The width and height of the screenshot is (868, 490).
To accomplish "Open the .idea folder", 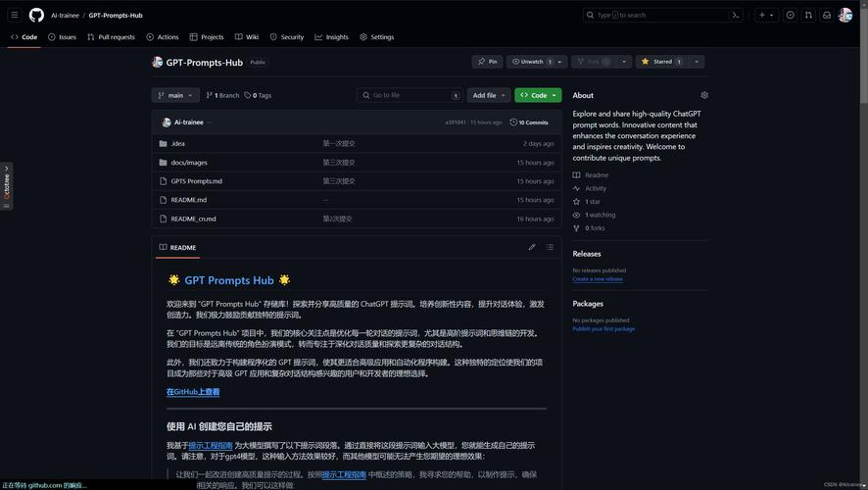I will click(177, 143).
